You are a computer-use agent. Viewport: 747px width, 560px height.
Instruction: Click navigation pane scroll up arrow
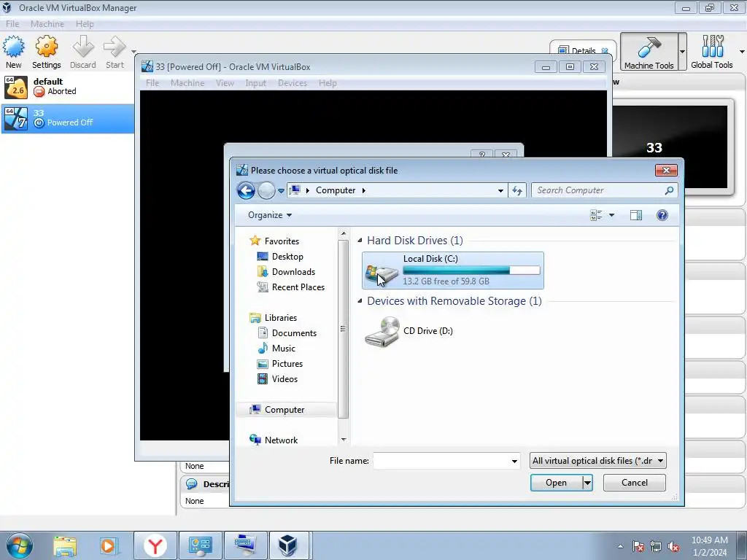pos(344,234)
